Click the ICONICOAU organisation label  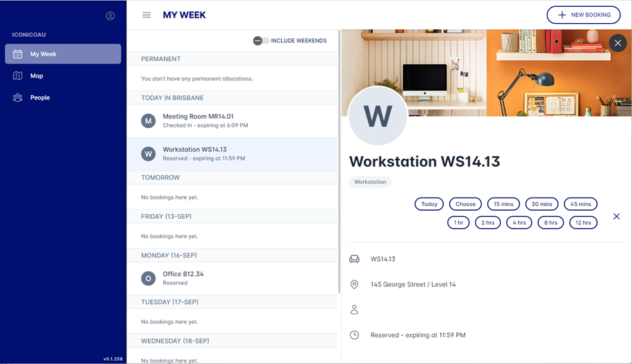tap(29, 35)
